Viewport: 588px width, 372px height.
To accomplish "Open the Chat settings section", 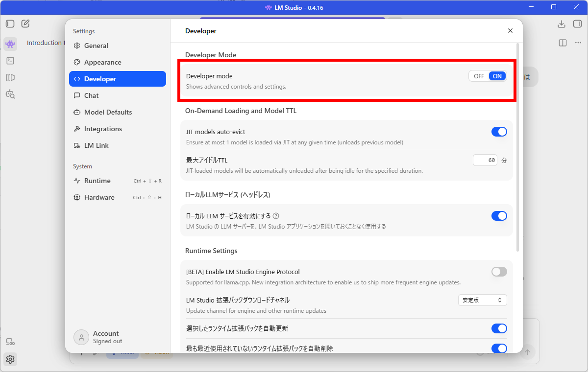I will 118,95.
